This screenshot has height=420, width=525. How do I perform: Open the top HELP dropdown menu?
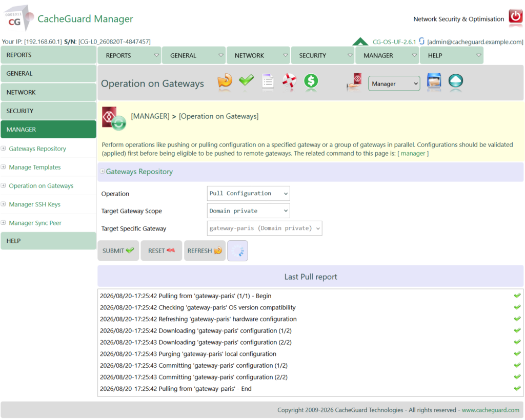451,55
